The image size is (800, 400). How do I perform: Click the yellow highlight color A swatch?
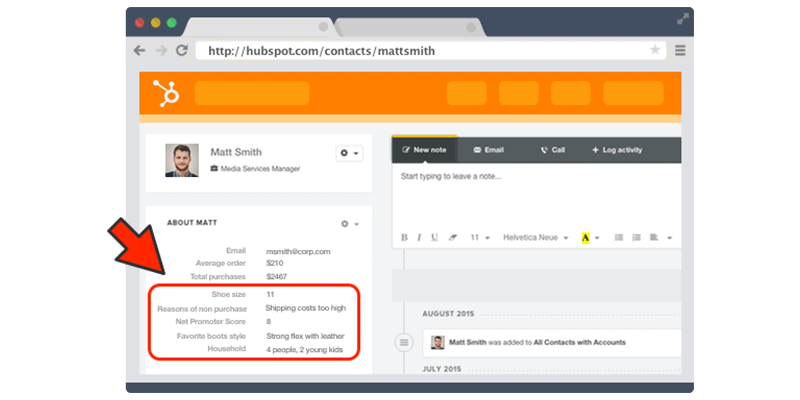[585, 238]
